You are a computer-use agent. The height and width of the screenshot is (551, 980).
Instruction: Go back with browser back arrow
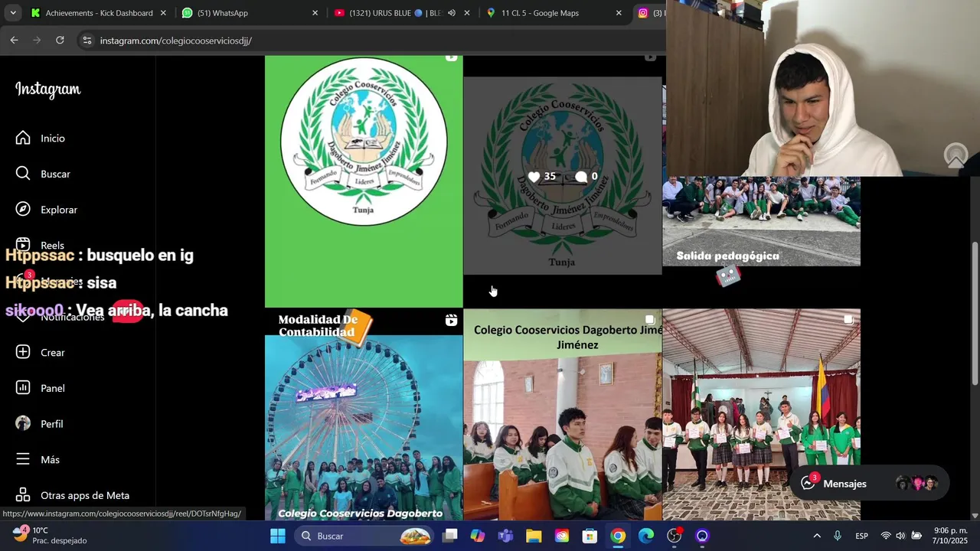(14, 40)
